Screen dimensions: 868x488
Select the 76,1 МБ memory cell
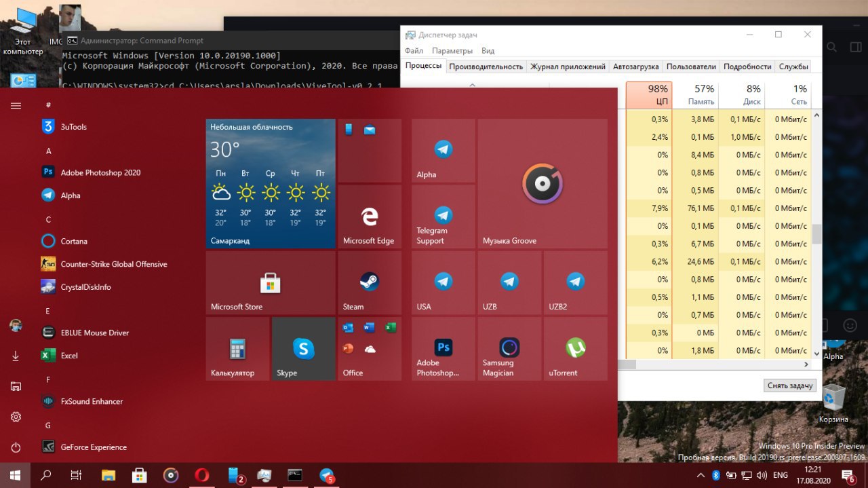click(695, 208)
